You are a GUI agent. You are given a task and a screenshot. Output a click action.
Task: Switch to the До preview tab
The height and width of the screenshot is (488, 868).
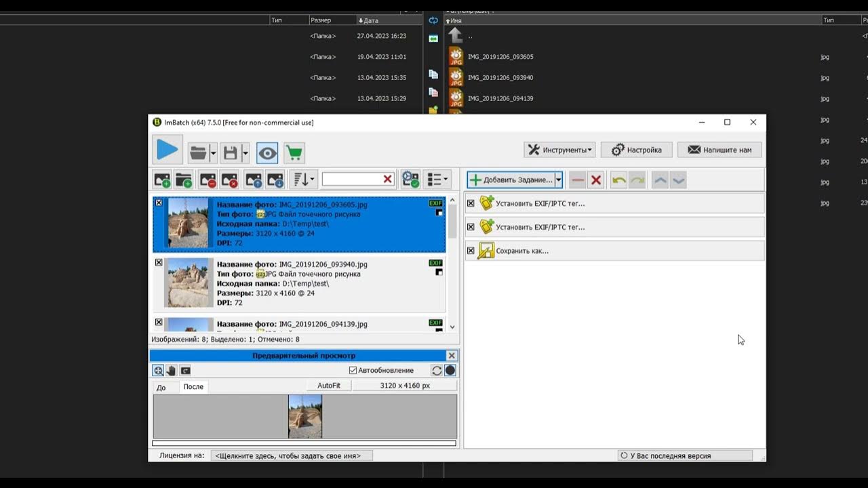[161, 388]
